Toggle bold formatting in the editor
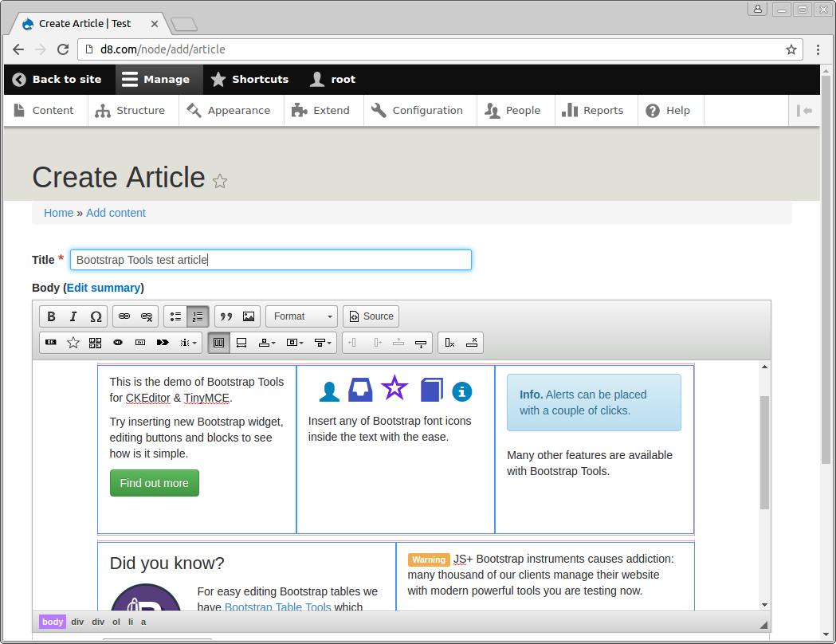Screen dimensions: 836x644 51,316
